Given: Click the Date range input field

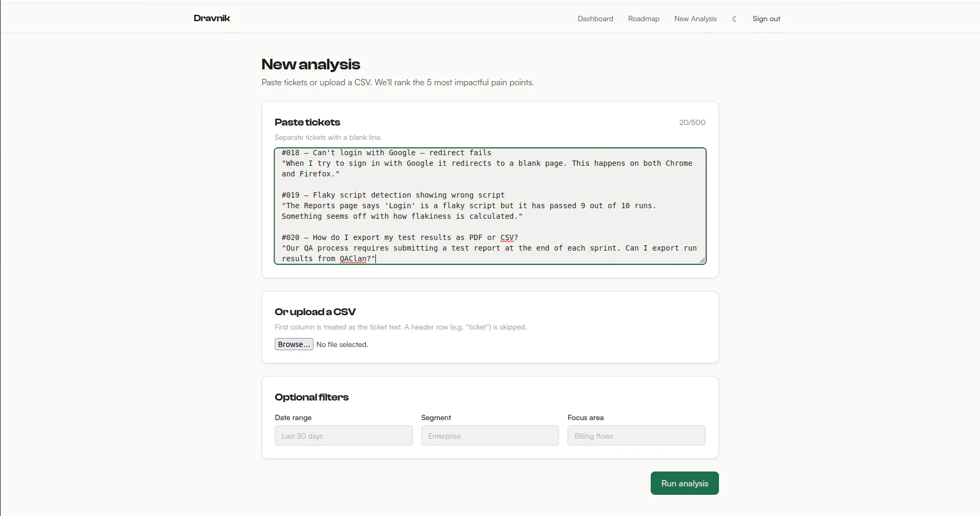Looking at the screenshot, I should click(x=344, y=435).
